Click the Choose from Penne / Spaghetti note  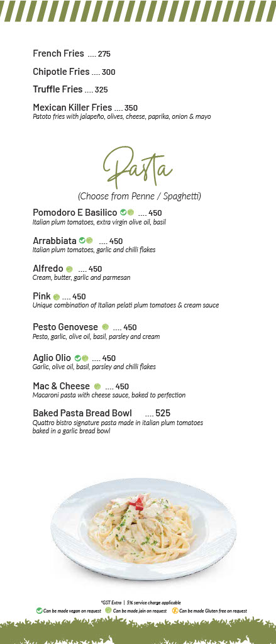point(140,196)
